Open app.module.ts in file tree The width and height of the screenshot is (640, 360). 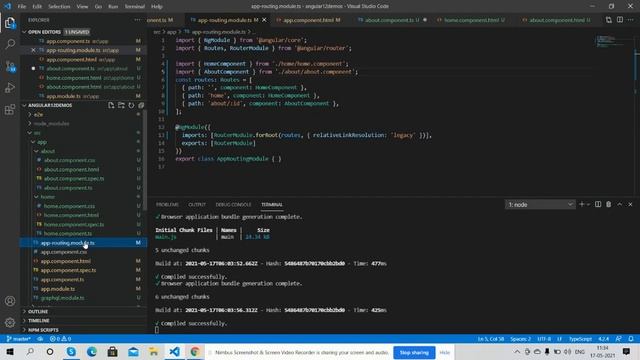point(58,289)
